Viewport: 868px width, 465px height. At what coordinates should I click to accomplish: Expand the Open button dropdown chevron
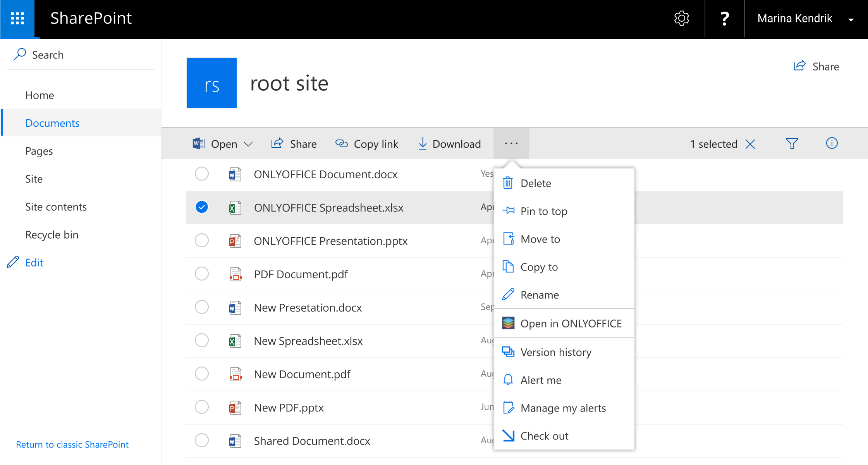248,144
